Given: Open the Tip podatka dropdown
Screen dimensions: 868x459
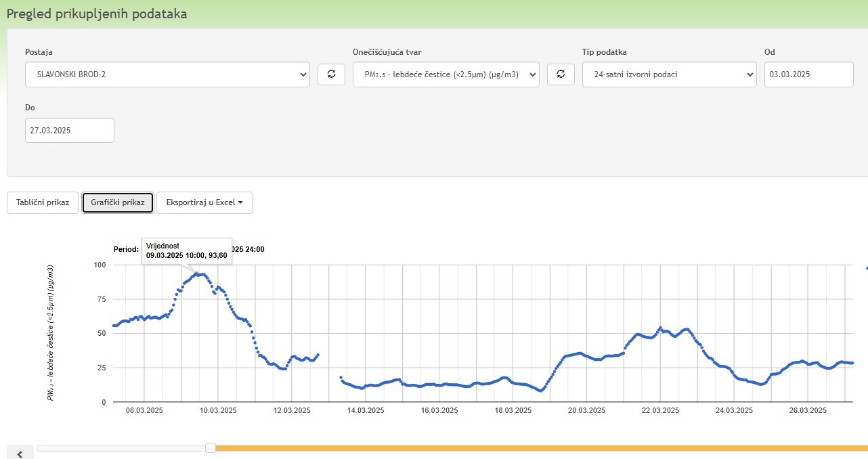Looking at the screenshot, I should 669,74.
